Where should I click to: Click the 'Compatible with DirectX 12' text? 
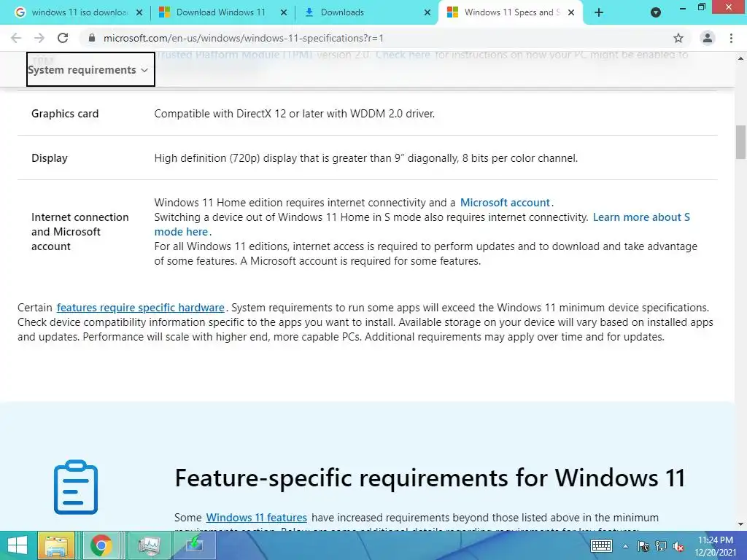click(295, 114)
